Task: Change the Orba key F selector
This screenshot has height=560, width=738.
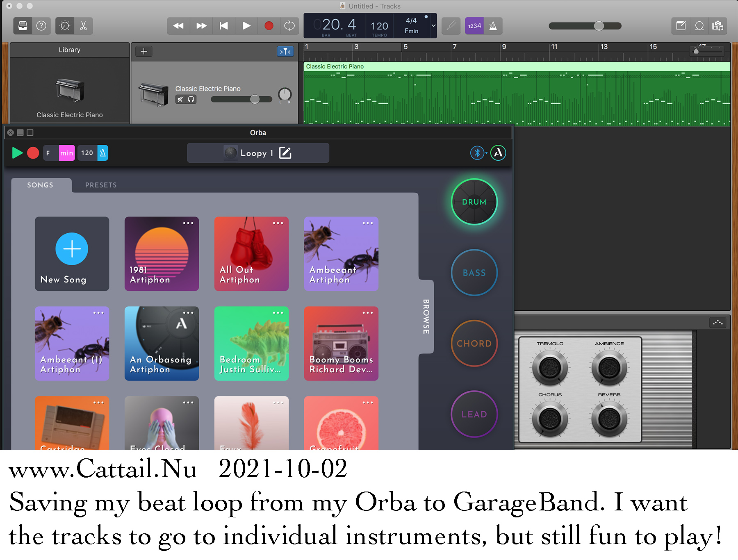Action: coord(50,153)
